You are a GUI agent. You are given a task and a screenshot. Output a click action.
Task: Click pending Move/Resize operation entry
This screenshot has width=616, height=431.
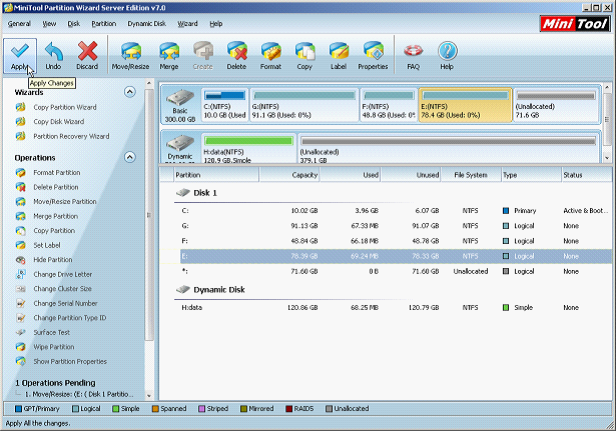tap(79, 394)
